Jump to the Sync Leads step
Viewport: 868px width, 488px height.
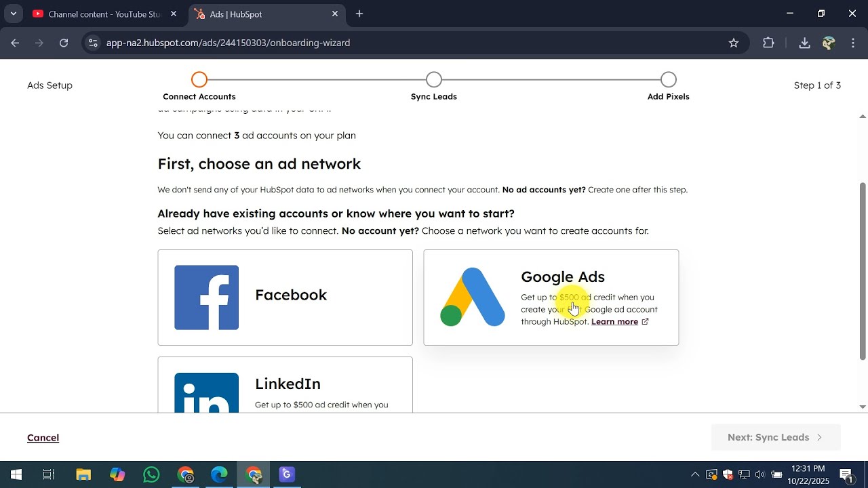click(x=434, y=80)
